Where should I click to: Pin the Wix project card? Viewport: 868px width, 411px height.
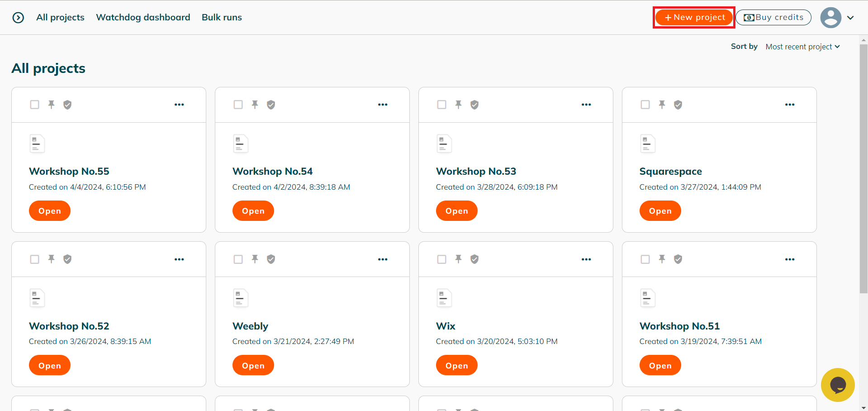[x=459, y=259]
